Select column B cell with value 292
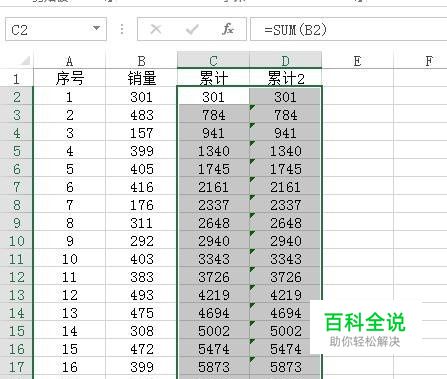This screenshot has height=379, width=447. pos(141,241)
